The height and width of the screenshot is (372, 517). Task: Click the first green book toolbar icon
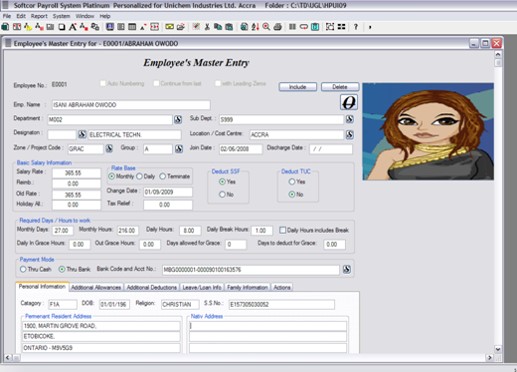[x=5, y=27]
